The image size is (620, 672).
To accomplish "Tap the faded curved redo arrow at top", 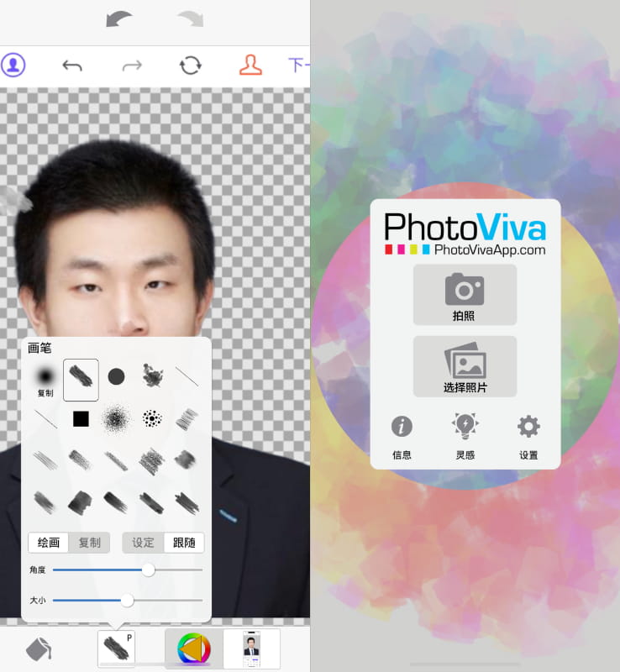I will click(191, 18).
